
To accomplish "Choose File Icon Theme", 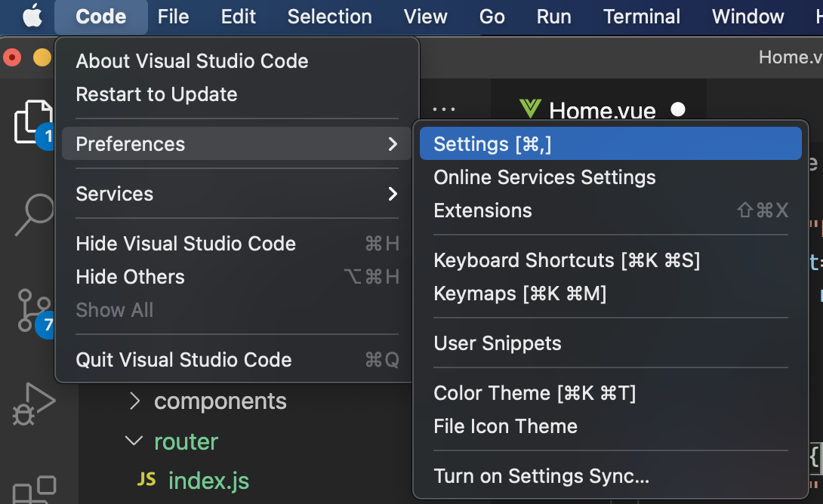I will (610, 426).
